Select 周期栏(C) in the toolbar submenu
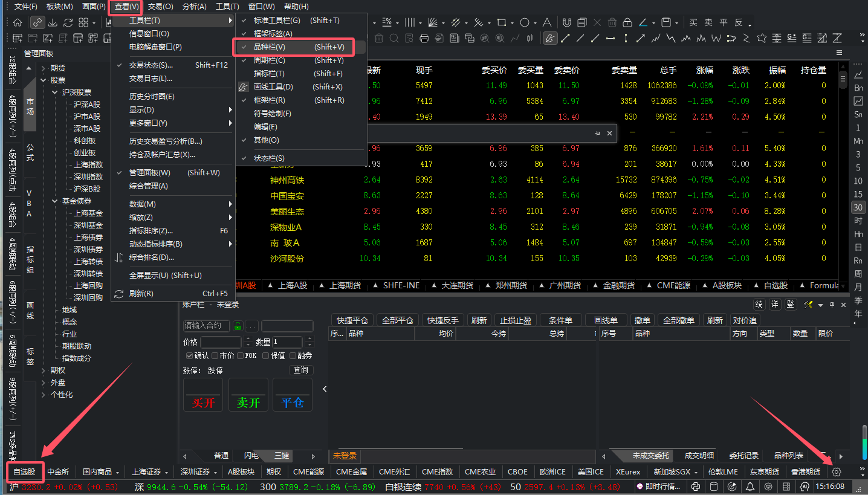The height and width of the screenshot is (495, 868). tap(270, 60)
